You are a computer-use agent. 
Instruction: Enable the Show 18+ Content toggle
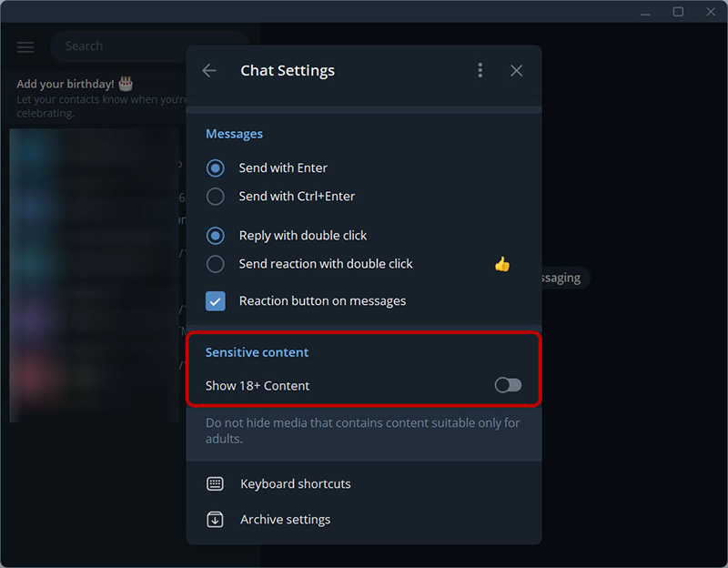point(508,386)
